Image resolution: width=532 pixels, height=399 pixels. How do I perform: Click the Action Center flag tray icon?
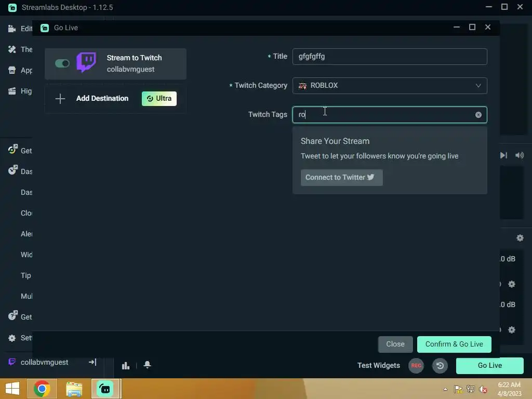coord(458,389)
